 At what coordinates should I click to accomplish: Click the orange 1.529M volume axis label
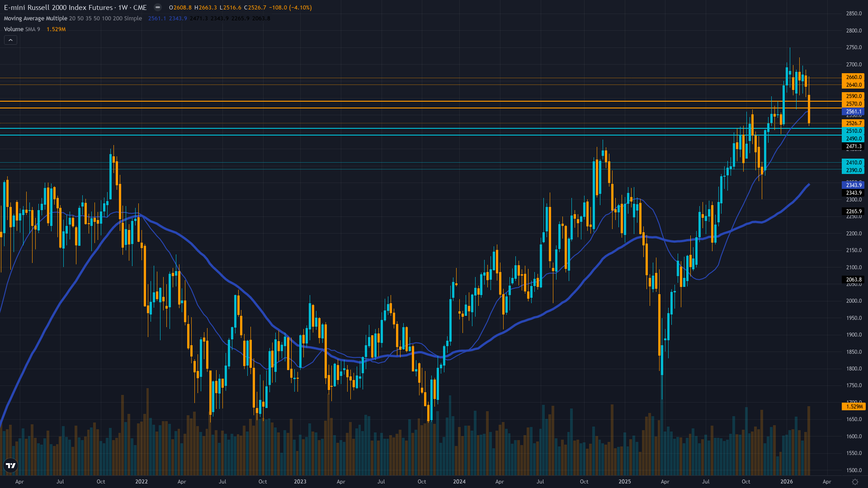click(x=854, y=407)
